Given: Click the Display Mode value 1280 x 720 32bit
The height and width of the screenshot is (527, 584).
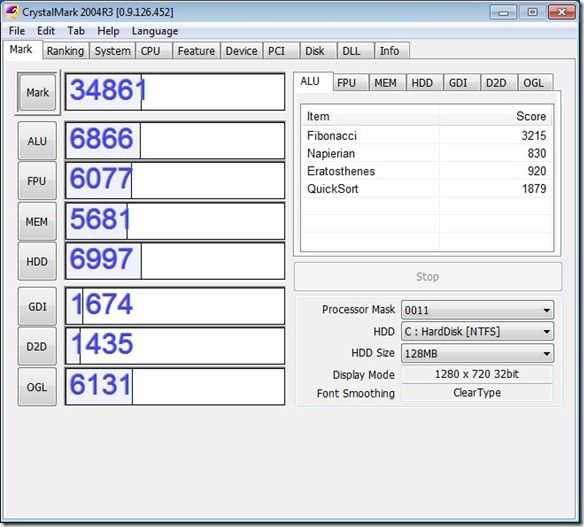Looking at the screenshot, I should [x=477, y=374].
